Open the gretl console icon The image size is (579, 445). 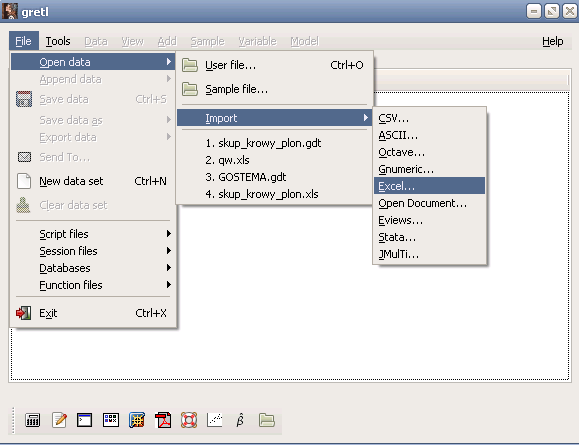pos(85,420)
